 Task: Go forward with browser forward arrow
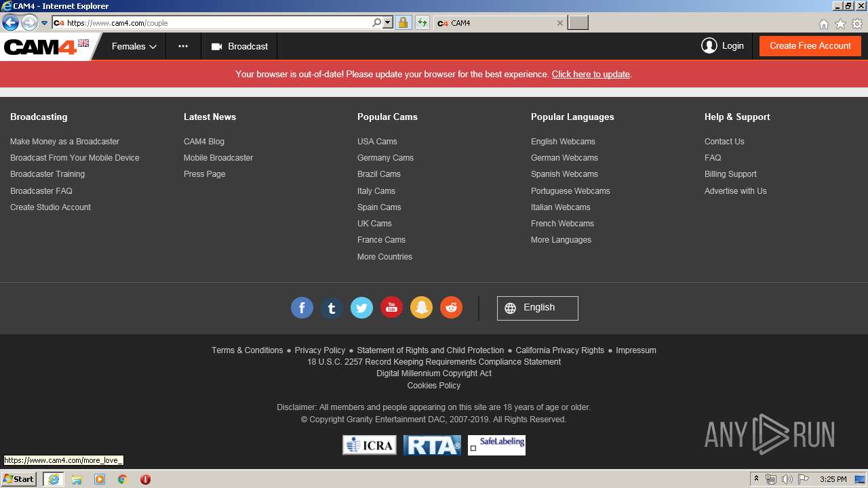28,23
